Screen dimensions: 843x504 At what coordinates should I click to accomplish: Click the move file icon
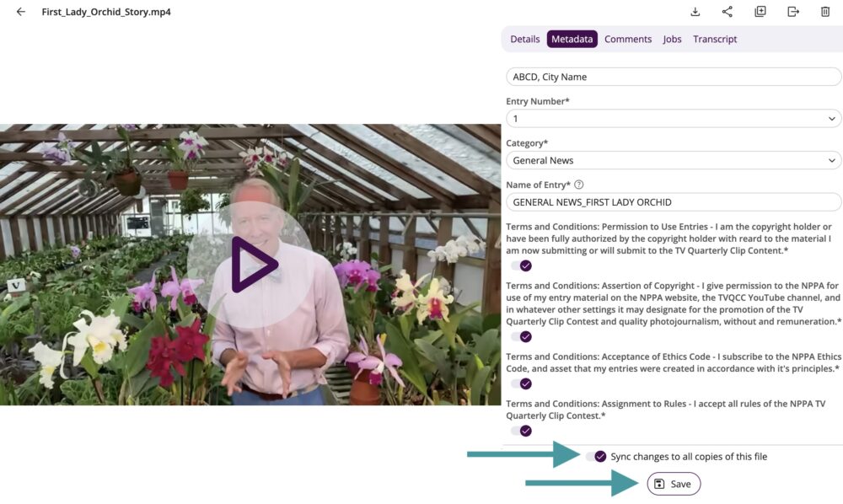click(793, 12)
